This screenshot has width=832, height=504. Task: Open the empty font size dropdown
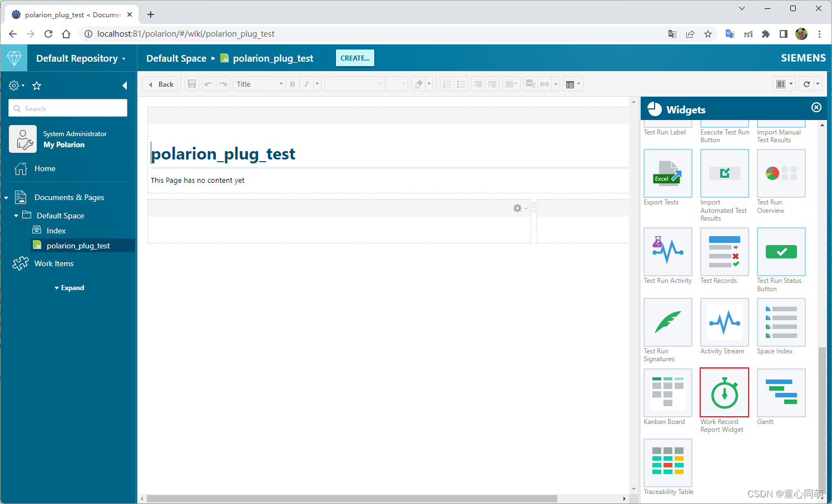pyautogui.click(x=397, y=84)
